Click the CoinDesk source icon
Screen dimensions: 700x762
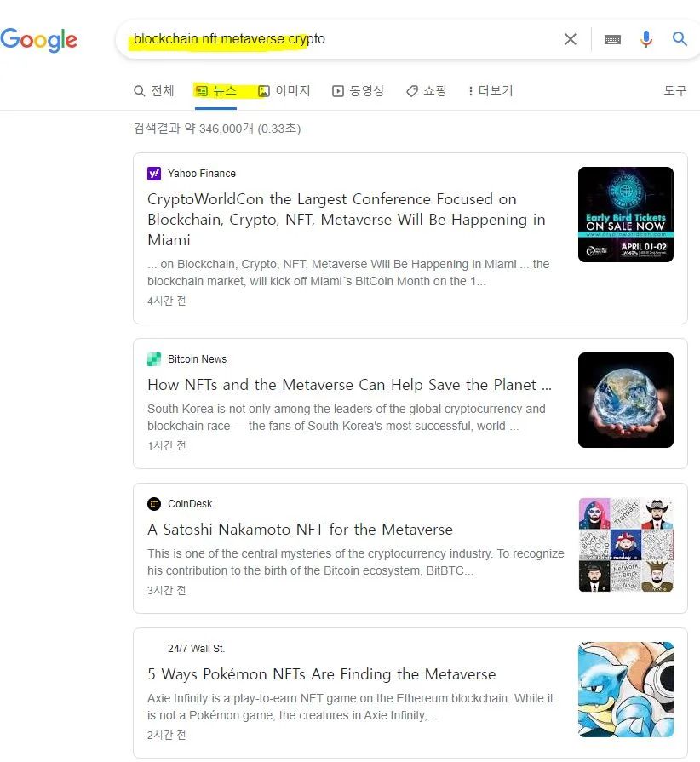(154, 504)
